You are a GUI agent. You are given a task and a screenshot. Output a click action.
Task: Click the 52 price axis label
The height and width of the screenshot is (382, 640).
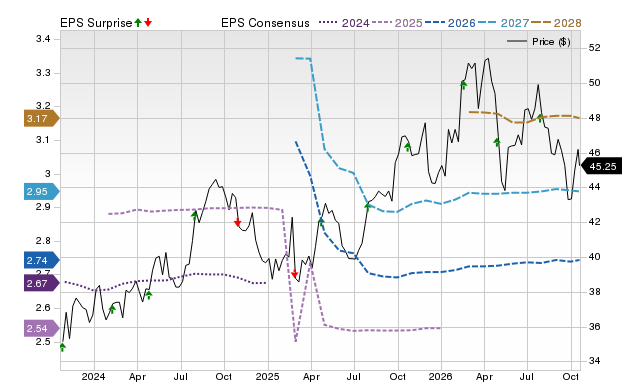(595, 48)
